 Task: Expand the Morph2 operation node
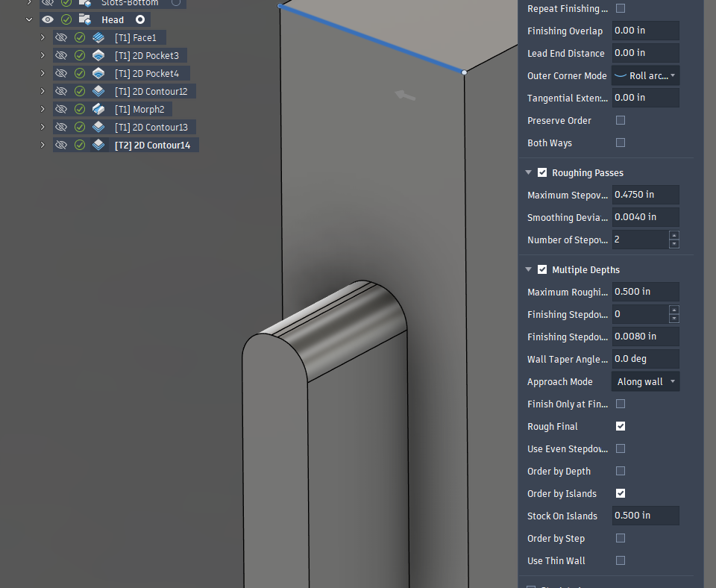coord(43,109)
